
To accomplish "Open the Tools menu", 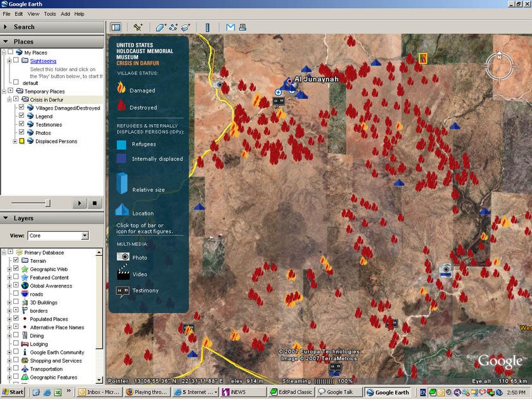I will click(x=49, y=13).
